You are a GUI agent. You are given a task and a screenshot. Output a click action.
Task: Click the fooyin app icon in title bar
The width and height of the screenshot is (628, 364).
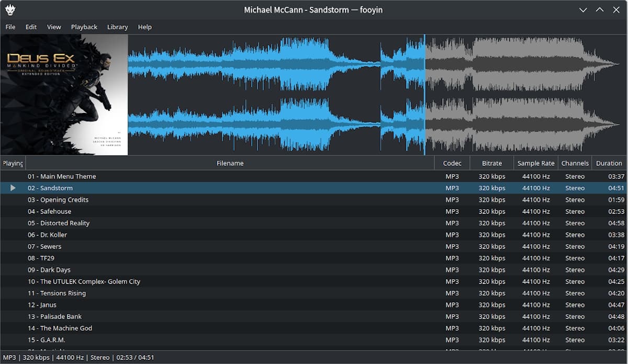click(x=10, y=10)
